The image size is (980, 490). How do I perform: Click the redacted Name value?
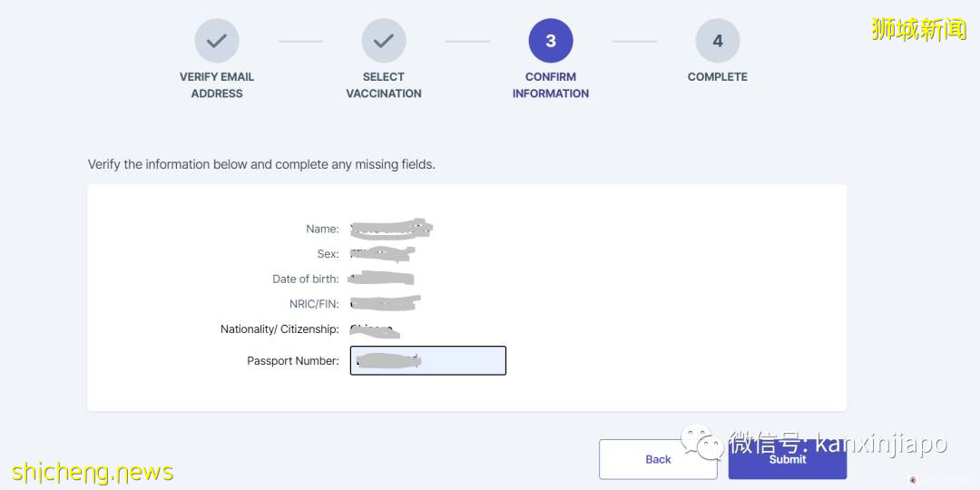point(390,229)
